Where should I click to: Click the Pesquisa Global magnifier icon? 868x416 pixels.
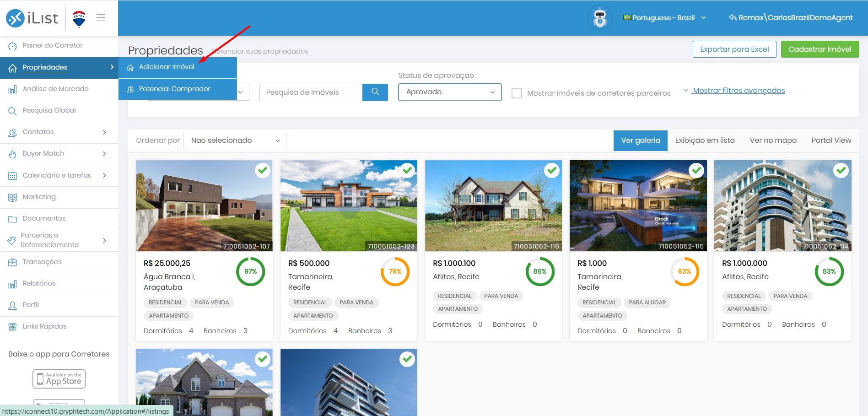pyautogui.click(x=12, y=111)
